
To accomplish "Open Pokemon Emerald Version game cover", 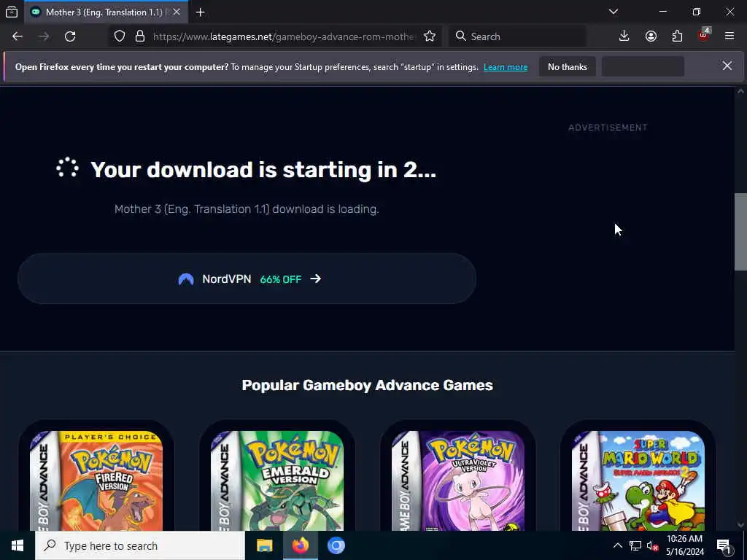I will (x=276, y=480).
